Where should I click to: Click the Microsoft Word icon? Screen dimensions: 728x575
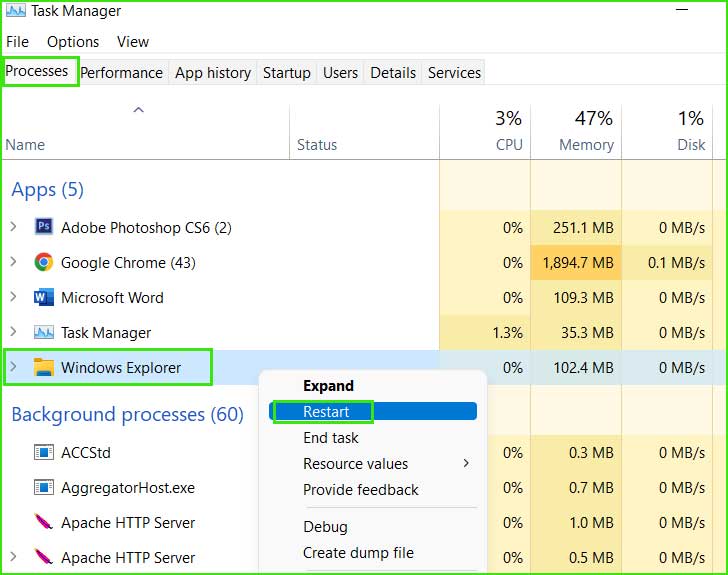44,297
